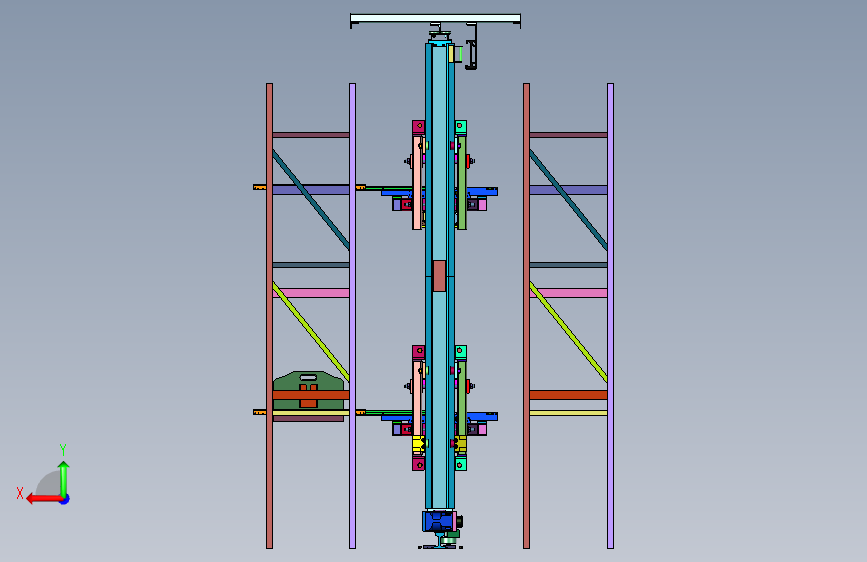Click the "Y" axis label text
This screenshot has width=867, height=562.
(x=63, y=449)
